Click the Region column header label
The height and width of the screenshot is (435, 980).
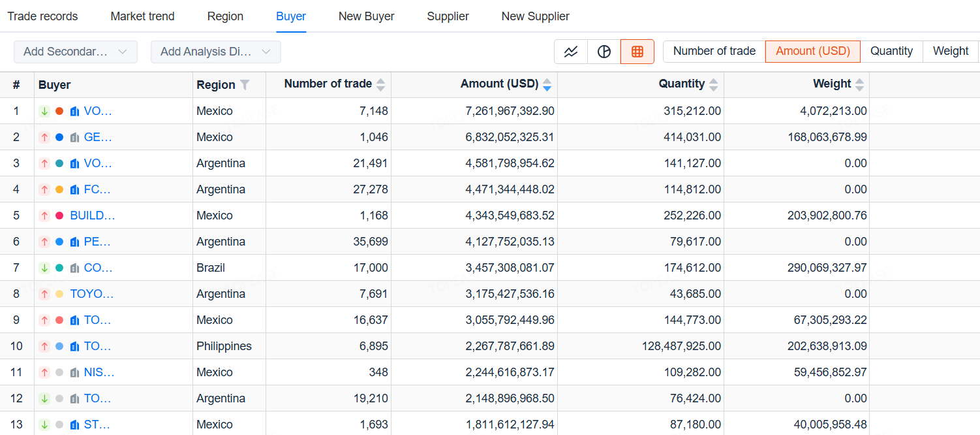[216, 85]
